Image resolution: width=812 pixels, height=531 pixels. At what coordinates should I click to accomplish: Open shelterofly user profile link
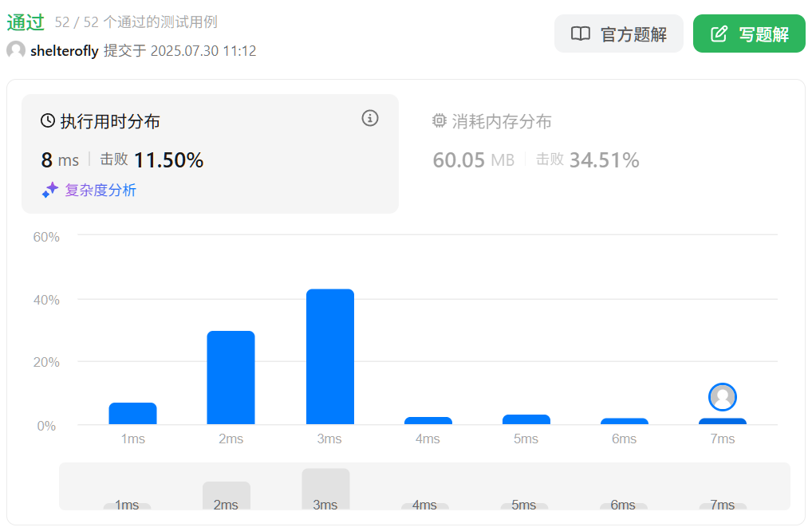pos(65,51)
